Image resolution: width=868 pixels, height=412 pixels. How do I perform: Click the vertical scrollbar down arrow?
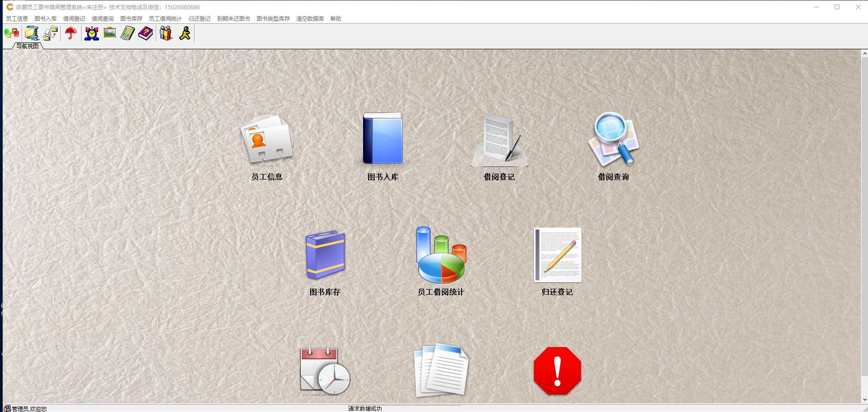click(864, 400)
